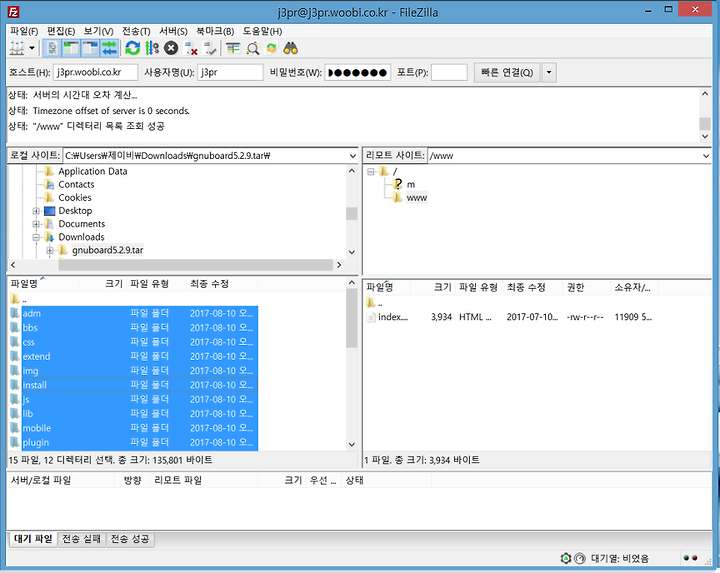Toggle local directory tree display
The height and width of the screenshot is (573, 720).
point(71,48)
